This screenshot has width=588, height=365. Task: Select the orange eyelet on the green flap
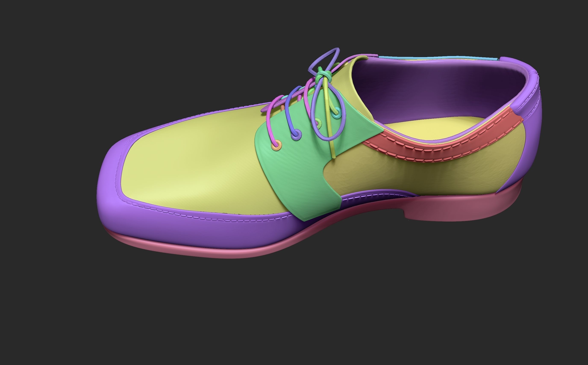[277, 145]
